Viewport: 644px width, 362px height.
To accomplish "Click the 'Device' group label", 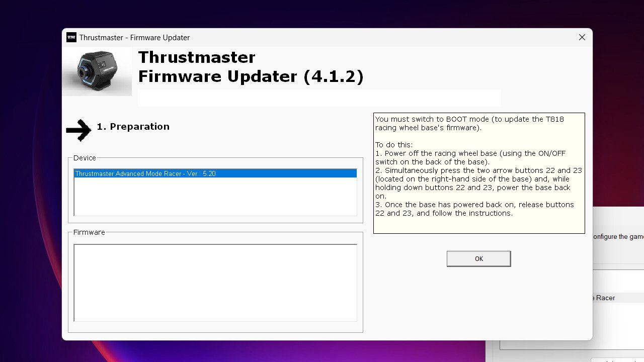I will point(85,158).
